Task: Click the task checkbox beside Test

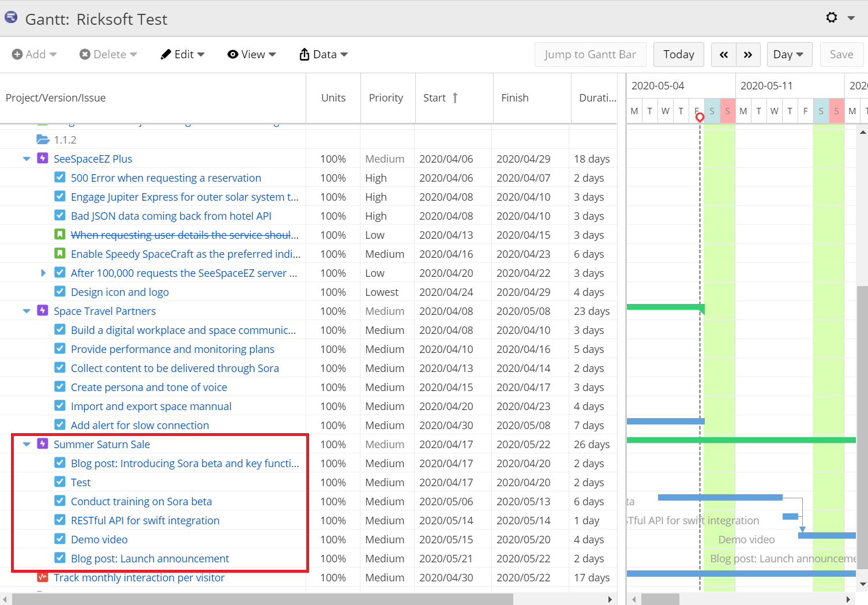Action: 60,482
